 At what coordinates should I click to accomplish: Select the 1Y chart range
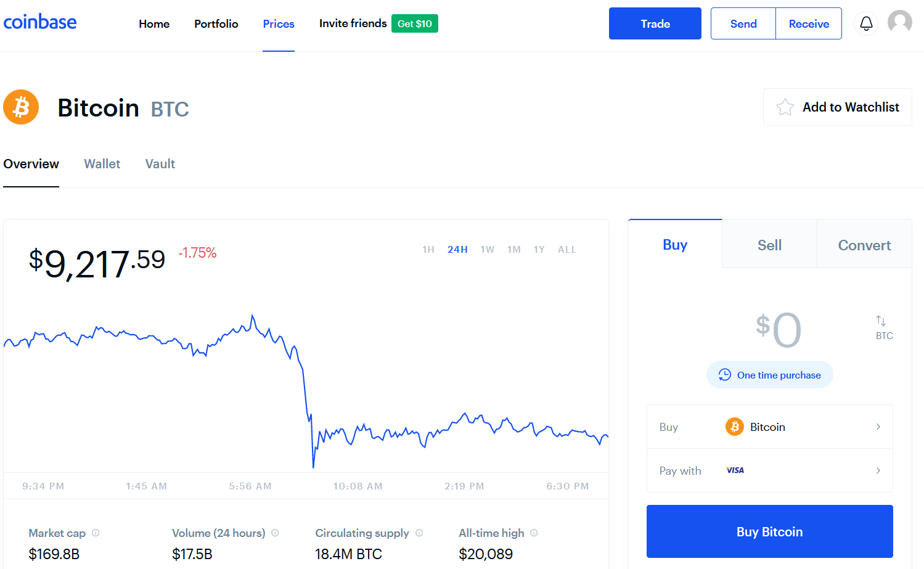pos(539,250)
